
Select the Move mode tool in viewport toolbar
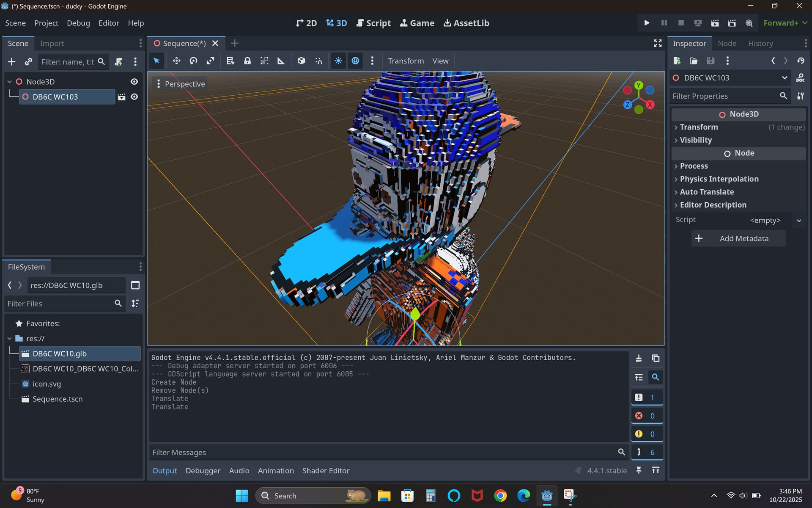[x=176, y=61]
